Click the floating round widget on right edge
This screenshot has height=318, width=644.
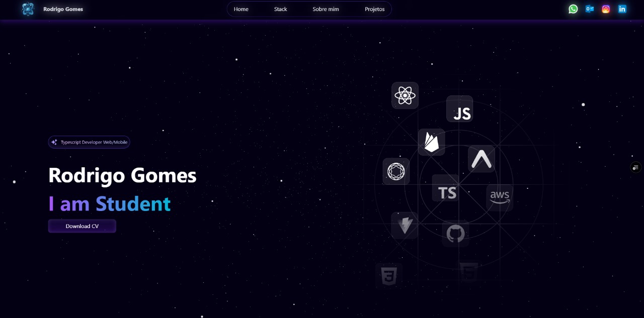(x=635, y=167)
